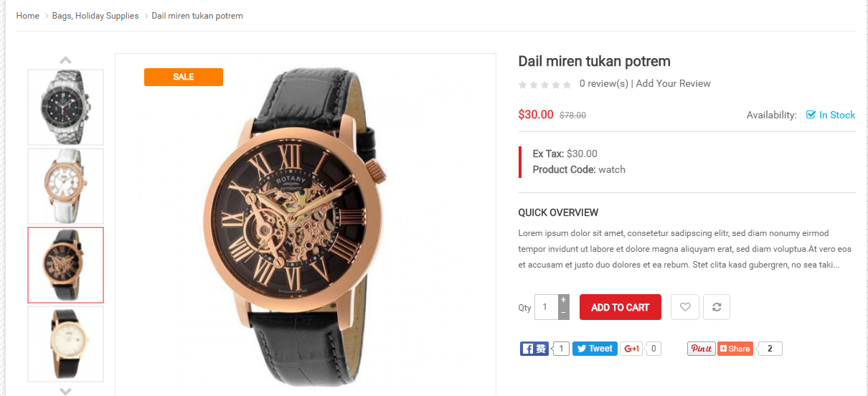
Task: Select the white strap watch thumbnail
Action: coord(65,186)
